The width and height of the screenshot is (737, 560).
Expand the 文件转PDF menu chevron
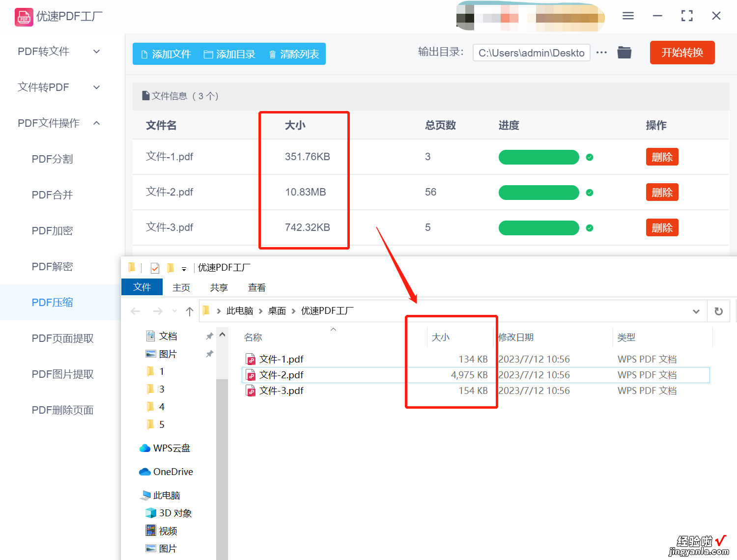click(x=97, y=87)
